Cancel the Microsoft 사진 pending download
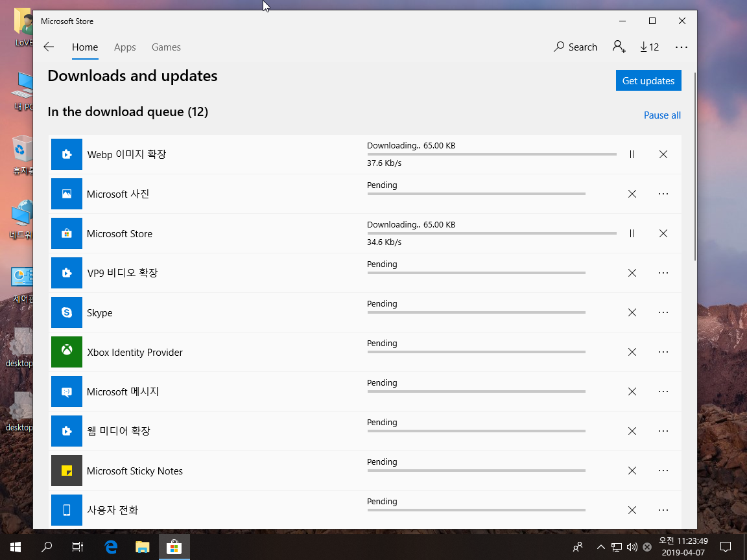Screen dimensions: 747x560 tap(632, 194)
